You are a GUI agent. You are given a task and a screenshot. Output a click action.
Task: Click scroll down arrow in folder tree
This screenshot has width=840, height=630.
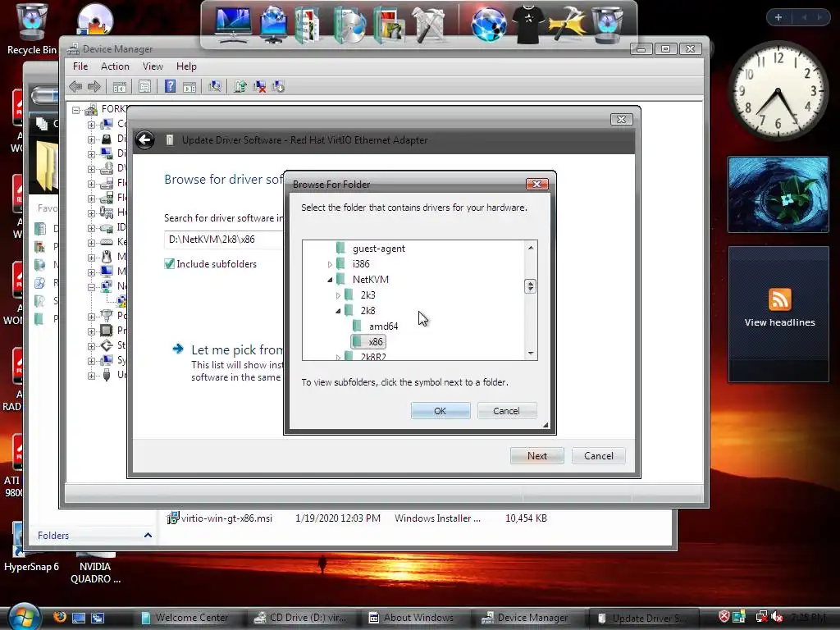[531, 353]
